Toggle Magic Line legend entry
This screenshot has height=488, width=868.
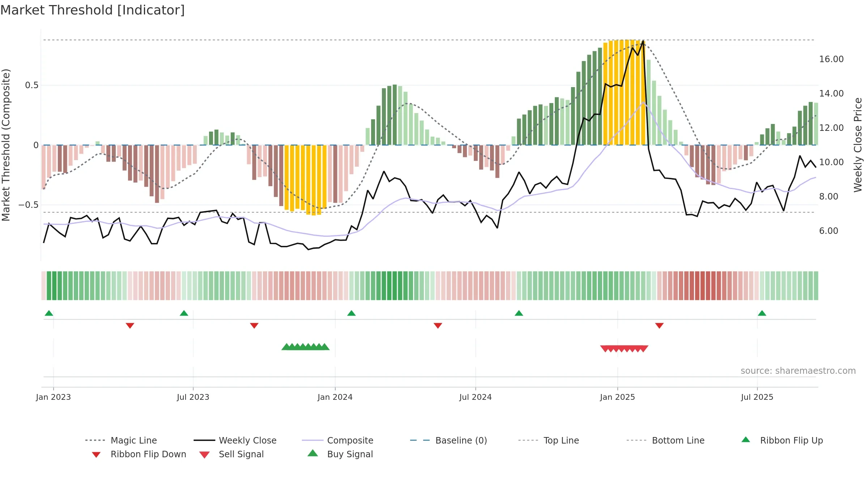click(x=121, y=440)
